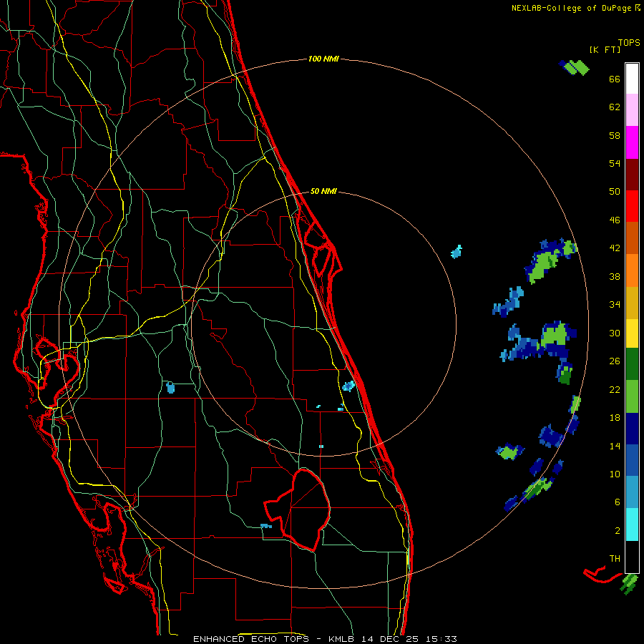Image resolution: width=644 pixels, height=644 pixels.
Task: Click the dark red (maroon) legend swatch
Action: (632, 174)
